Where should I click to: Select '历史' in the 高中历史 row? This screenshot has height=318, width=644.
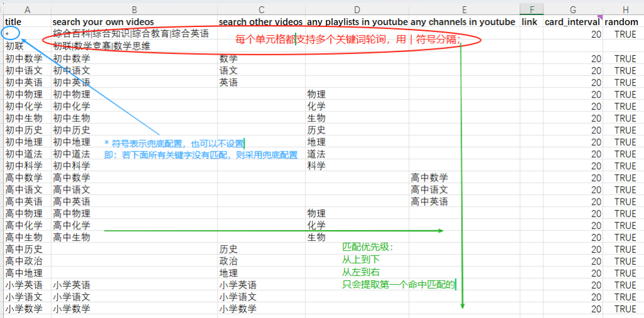pyautogui.click(x=262, y=249)
